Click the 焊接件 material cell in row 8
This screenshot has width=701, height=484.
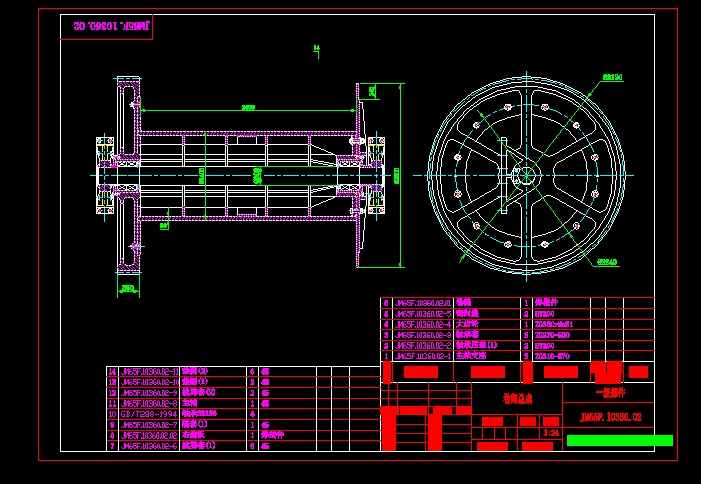272,435
